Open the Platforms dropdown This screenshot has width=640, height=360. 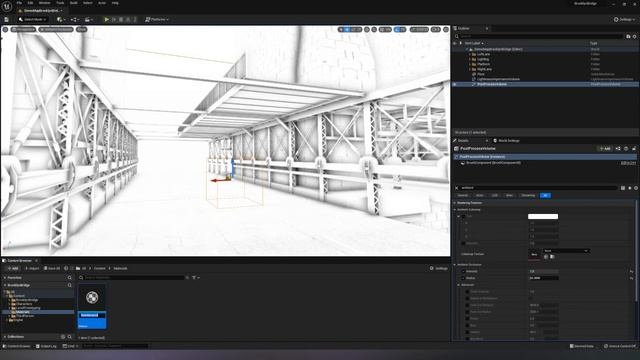(157, 19)
